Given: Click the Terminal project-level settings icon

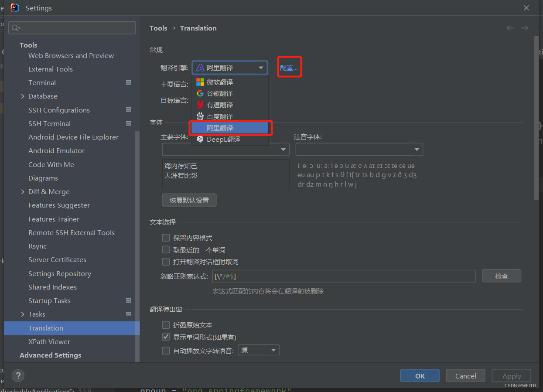Looking at the screenshot, I should 128,82.
